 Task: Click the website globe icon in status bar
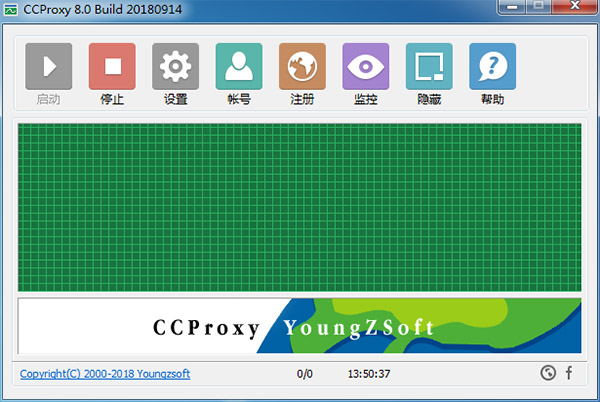click(x=547, y=374)
